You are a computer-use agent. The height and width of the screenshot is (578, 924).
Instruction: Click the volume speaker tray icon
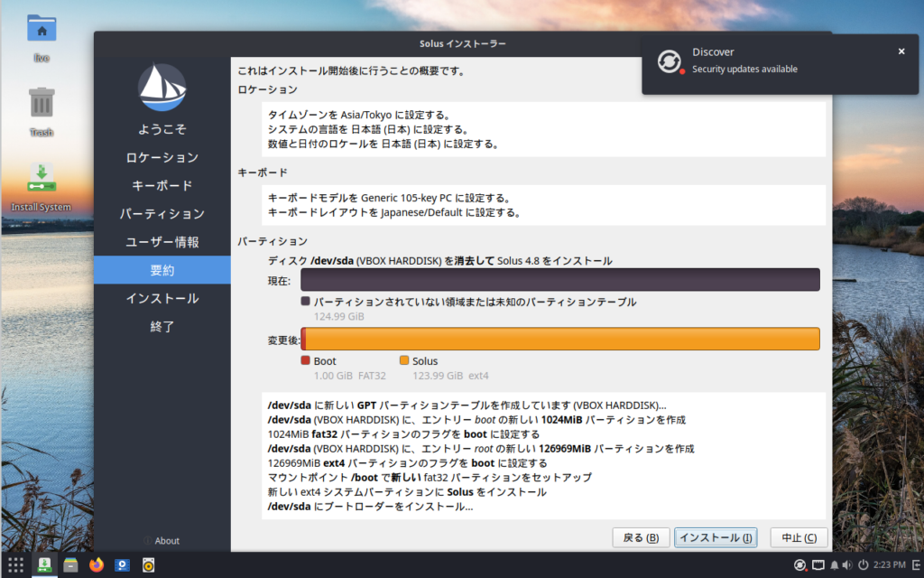tap(849, 565)
